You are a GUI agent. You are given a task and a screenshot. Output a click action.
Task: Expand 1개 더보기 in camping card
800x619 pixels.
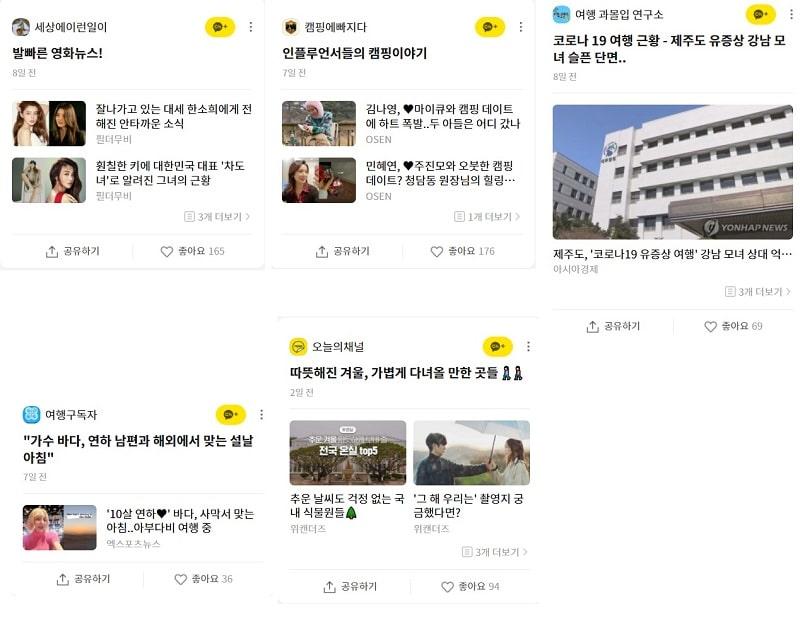[487, 217]
